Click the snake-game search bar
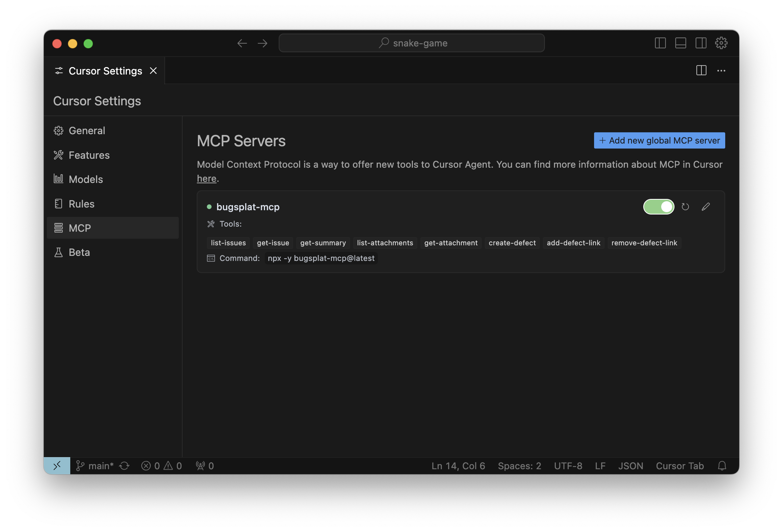This screenshot has width=783, height=532. [411, 43]
